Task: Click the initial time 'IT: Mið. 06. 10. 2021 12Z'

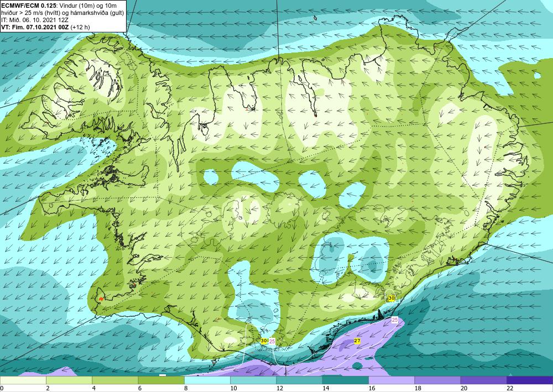Action: [35, 20]
